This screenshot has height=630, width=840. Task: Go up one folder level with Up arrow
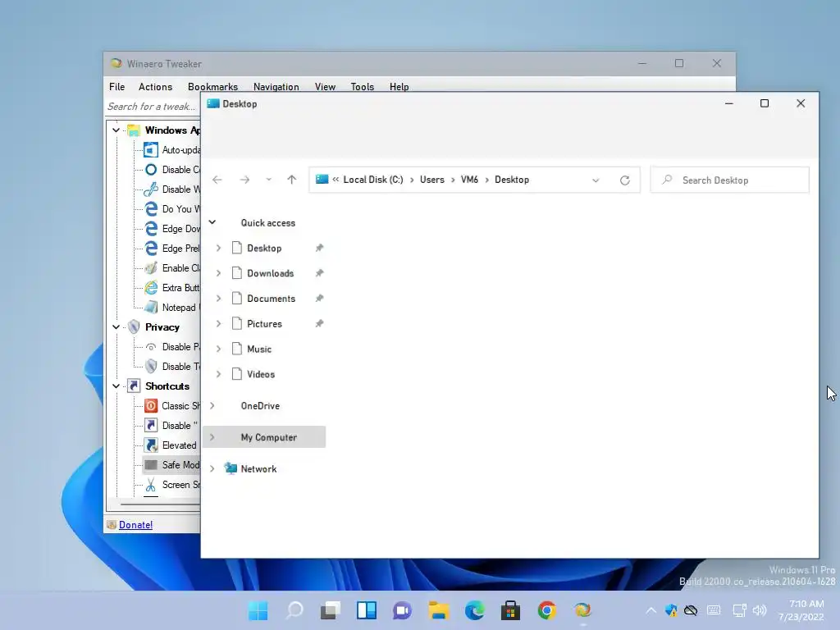click(291, 180)
